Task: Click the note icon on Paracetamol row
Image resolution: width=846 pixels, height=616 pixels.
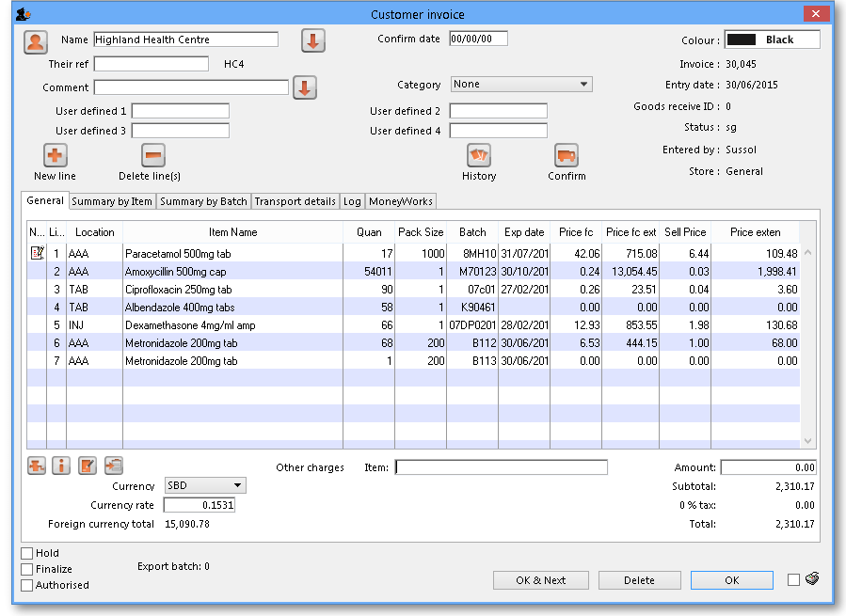Action: [x=38, y=253]
